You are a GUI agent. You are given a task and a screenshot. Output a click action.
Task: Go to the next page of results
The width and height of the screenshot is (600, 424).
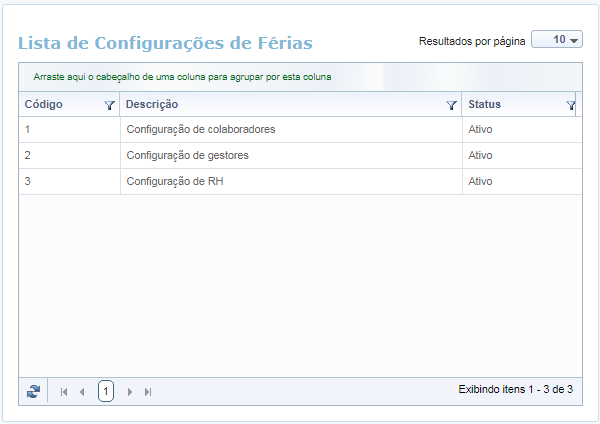coord(130,392)
